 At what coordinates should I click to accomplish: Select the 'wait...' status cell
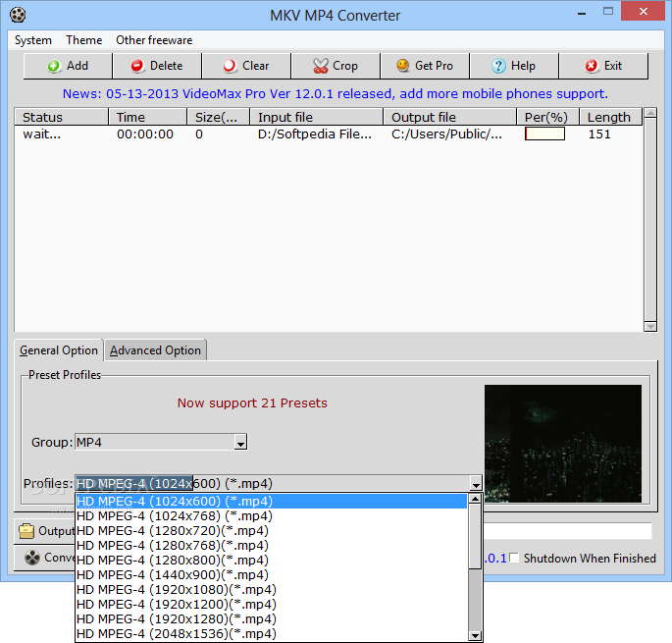click(41, 134)
